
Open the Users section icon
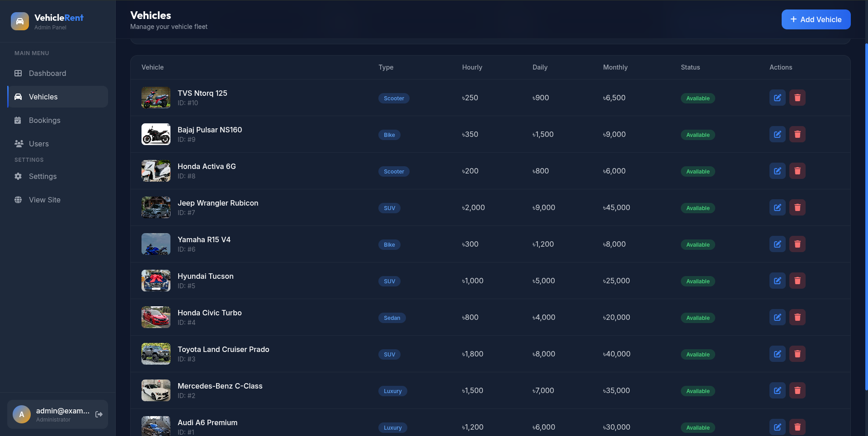pos(18,144)
